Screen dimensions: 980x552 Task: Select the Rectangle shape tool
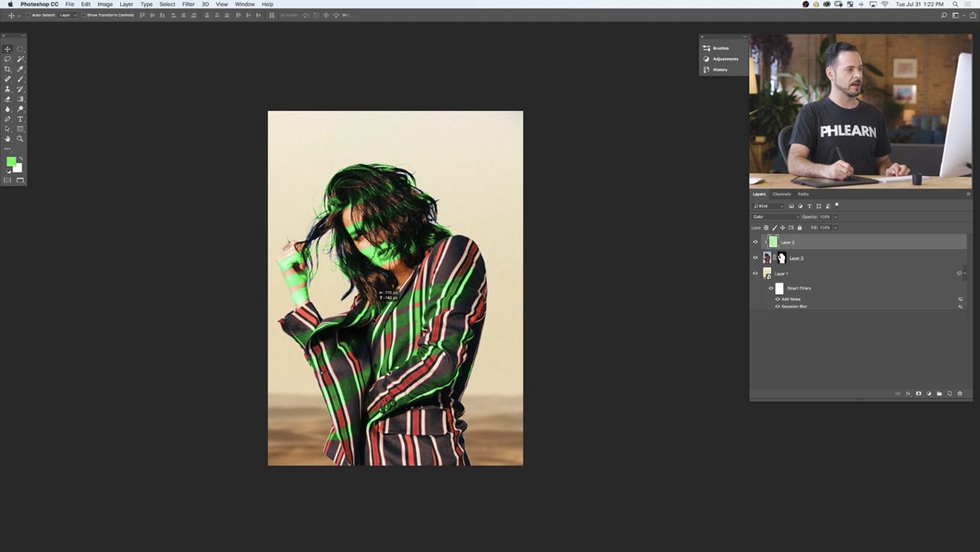pos(20,129)
